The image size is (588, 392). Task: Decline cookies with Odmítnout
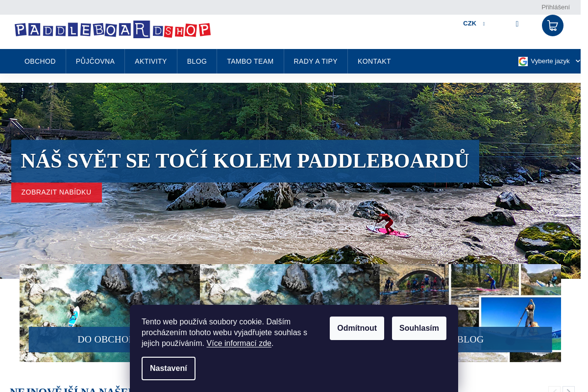tap(357, 328)
